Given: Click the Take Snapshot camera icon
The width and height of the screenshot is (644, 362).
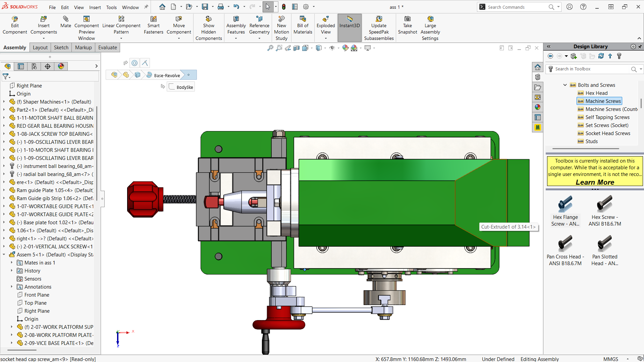Looking at the screenshot, I should point(408,19).
